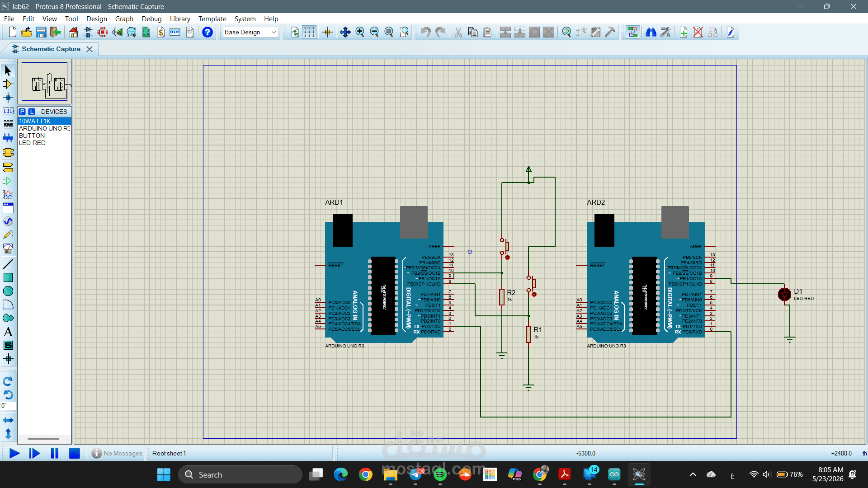Select the 2D Graphics Circle tool
Screen dimensions: 868x488
tap(8, 291)
